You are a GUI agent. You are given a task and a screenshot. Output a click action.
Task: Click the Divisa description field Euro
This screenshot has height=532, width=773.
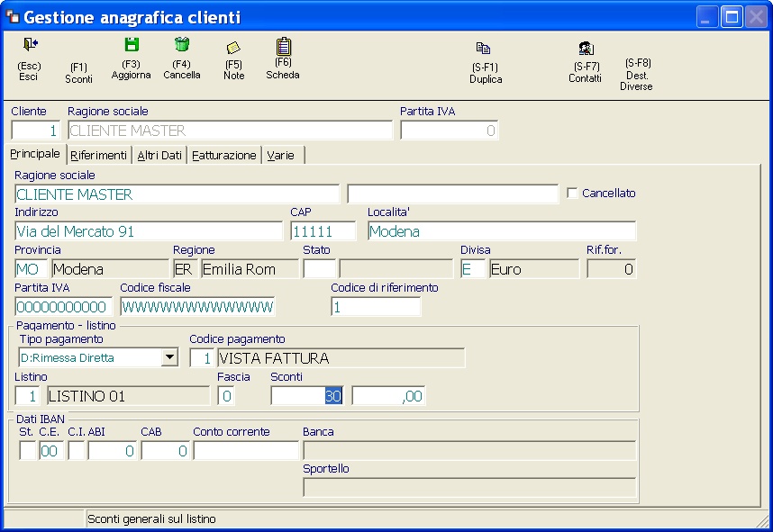(534, 269)
